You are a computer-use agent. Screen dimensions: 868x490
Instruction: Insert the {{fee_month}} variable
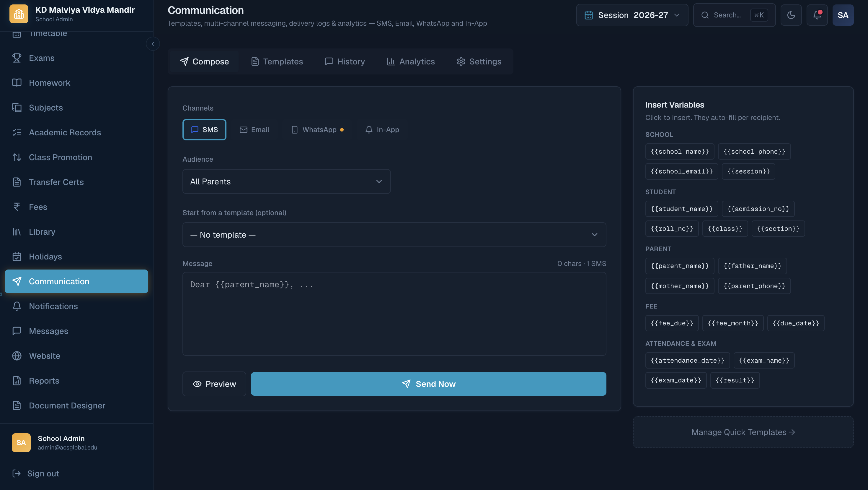click(733, 323)
